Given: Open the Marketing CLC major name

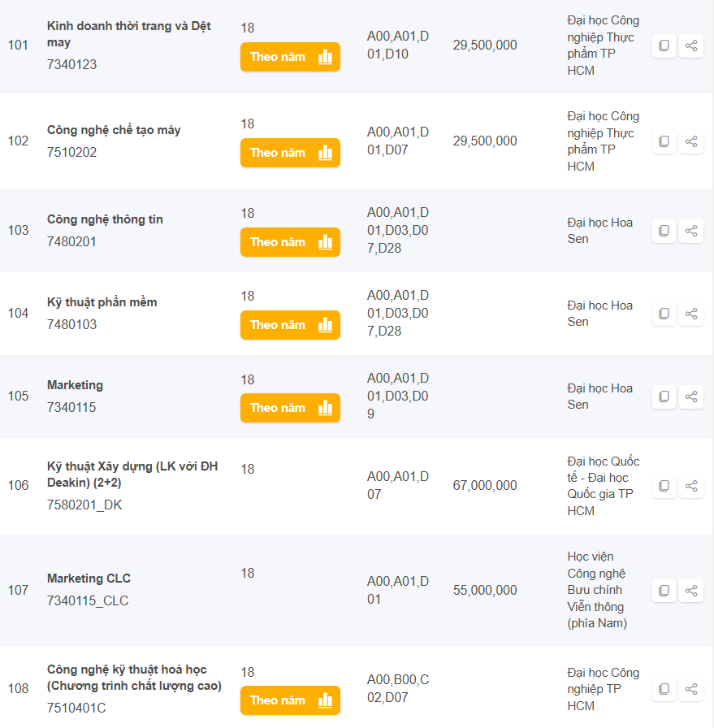Looking at the screenshot, I should click(x=89, y=578).
